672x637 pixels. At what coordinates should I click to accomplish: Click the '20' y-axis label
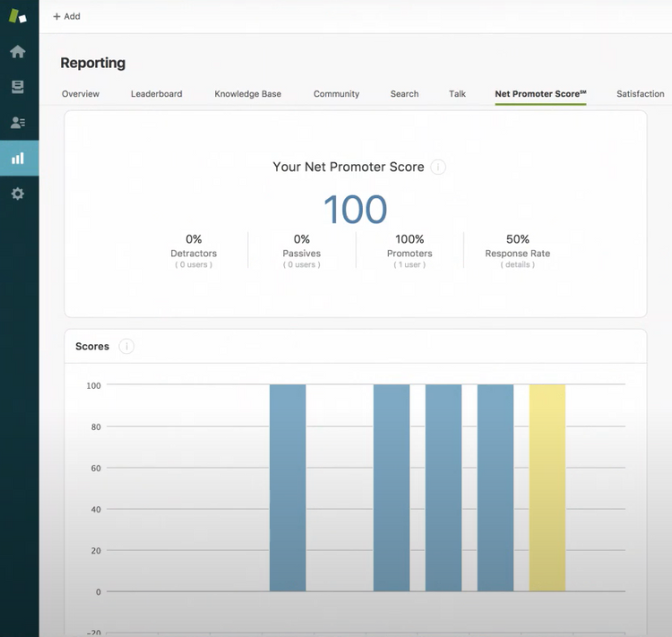pos(96,550)
